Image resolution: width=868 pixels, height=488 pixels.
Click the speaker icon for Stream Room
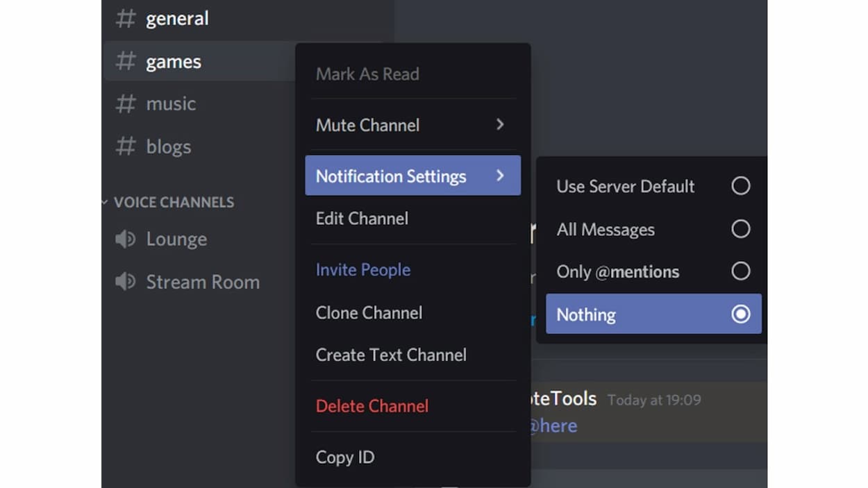coord(125,282)
